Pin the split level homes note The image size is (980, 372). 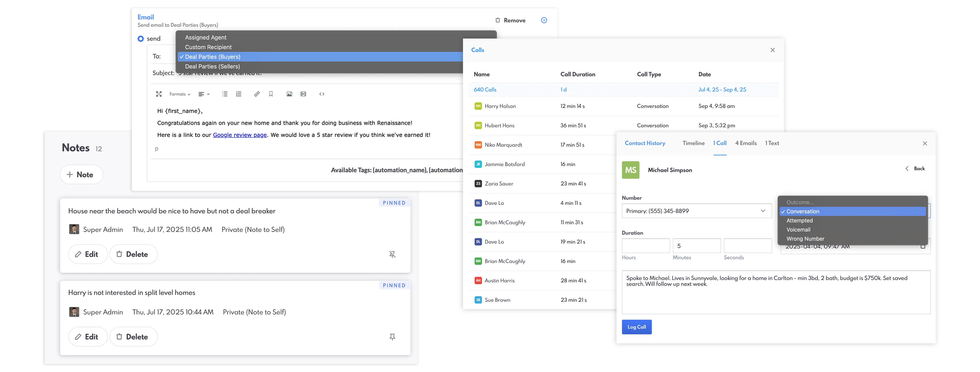pyautogui.click(x=392, y=337)
